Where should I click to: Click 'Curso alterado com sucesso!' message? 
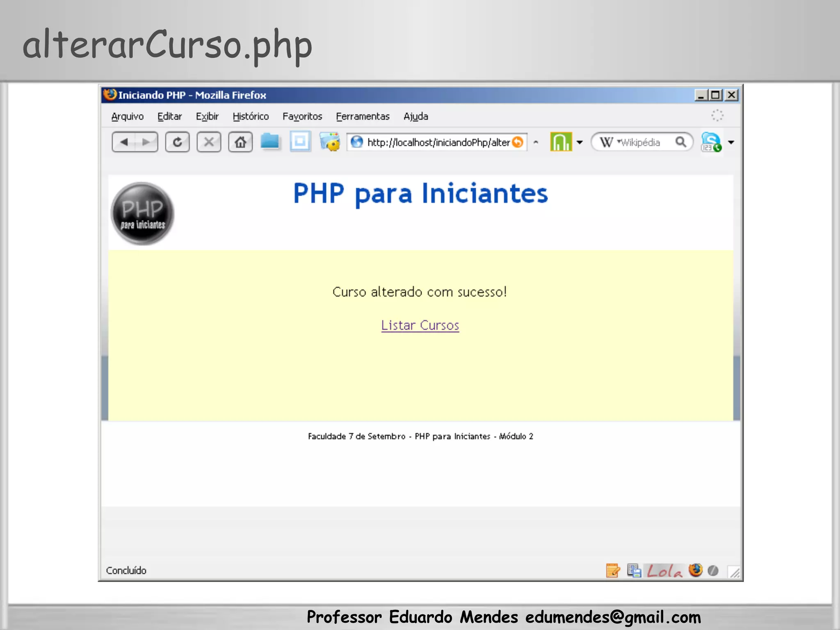click(420, 292)
